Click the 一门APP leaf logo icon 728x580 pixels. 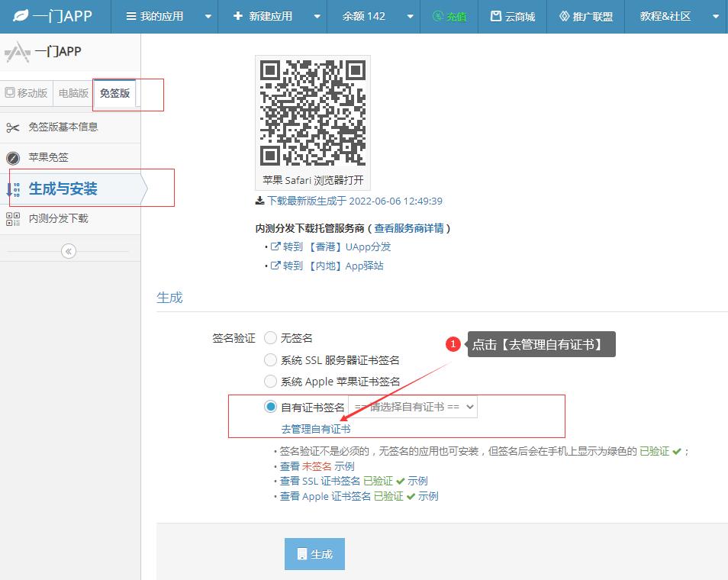tap(21, 16)
